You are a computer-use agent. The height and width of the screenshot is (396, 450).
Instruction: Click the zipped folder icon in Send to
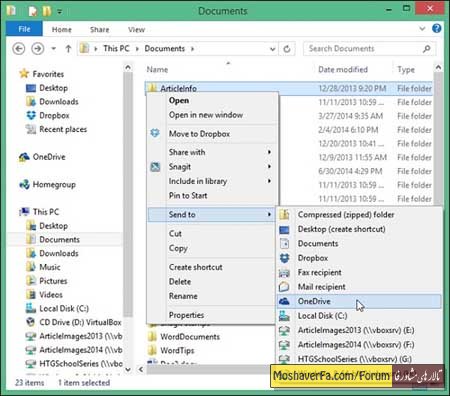click(284, 215)
